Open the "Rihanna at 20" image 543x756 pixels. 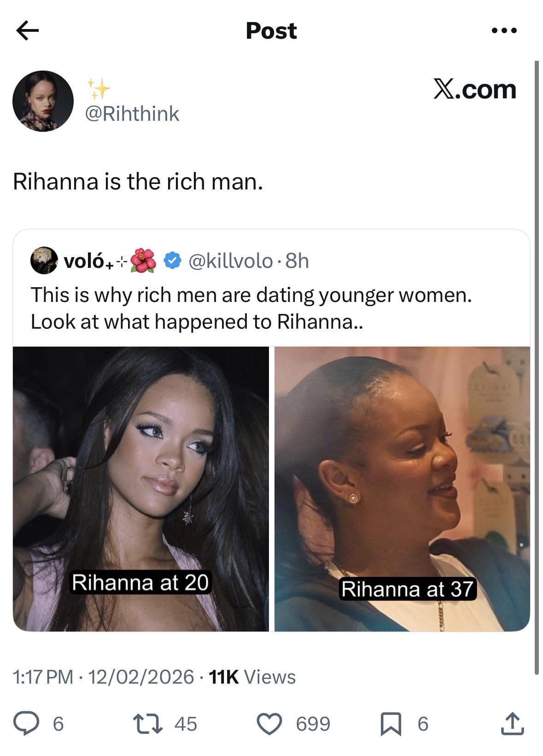pyautogui.click(x=141, y=489)
